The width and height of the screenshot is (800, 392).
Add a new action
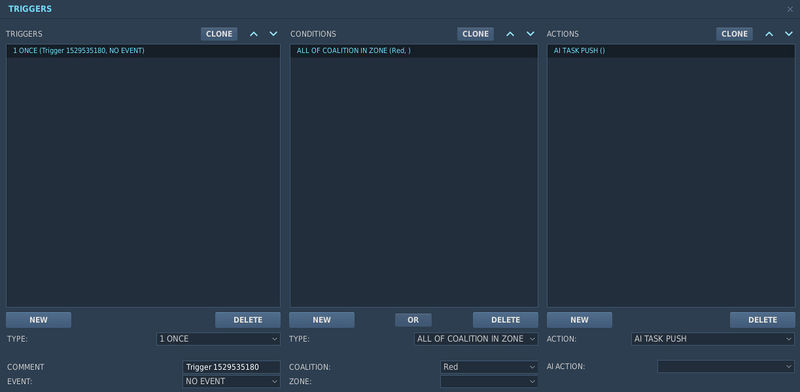[580, 320]
